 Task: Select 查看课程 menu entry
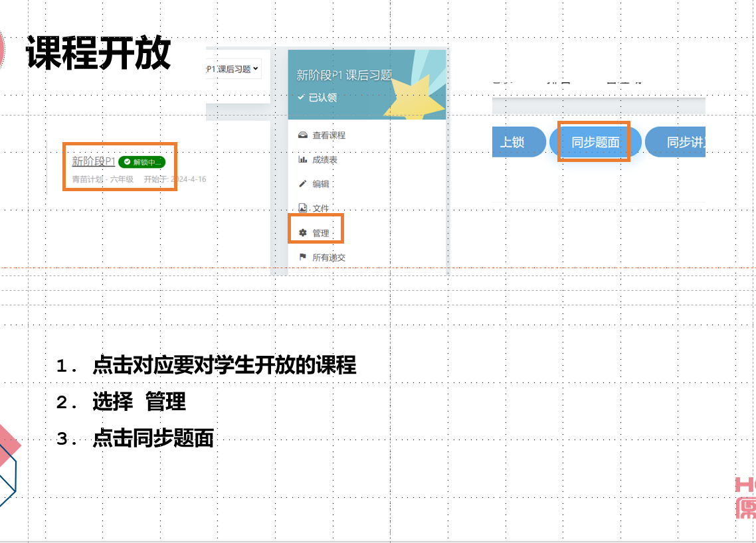[329, 135]
